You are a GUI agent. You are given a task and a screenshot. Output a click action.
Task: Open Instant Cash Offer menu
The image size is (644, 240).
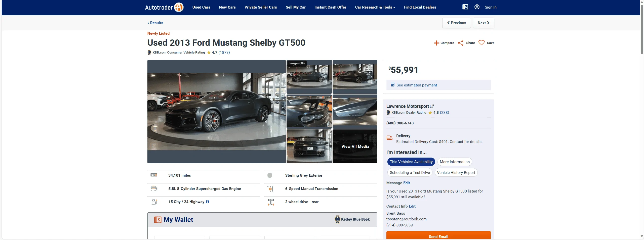330,7
